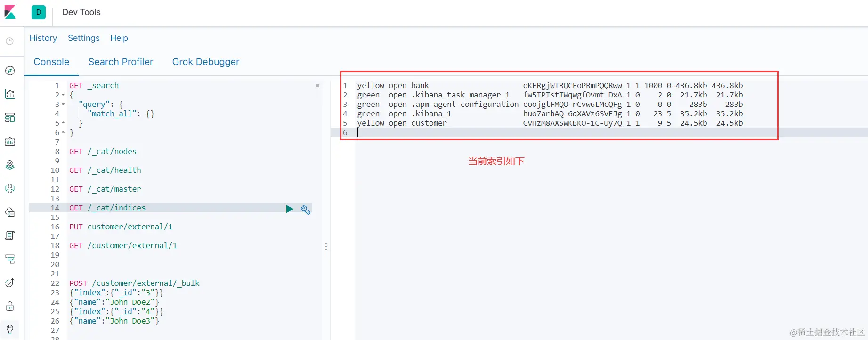Click the GvHzM8AXSwKBKO-1C-Uy7Q UUID in output
The height and width of the screenshot is (340, 868).
coord(573,123)
